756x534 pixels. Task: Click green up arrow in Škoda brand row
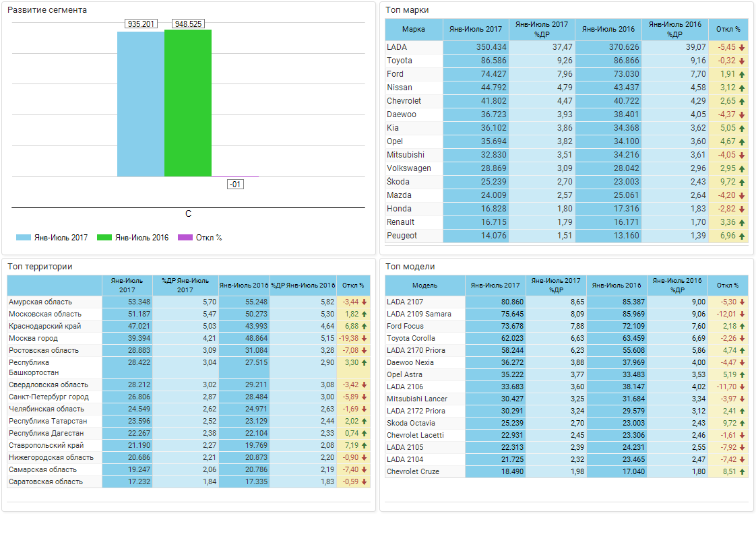pos(742,182)
